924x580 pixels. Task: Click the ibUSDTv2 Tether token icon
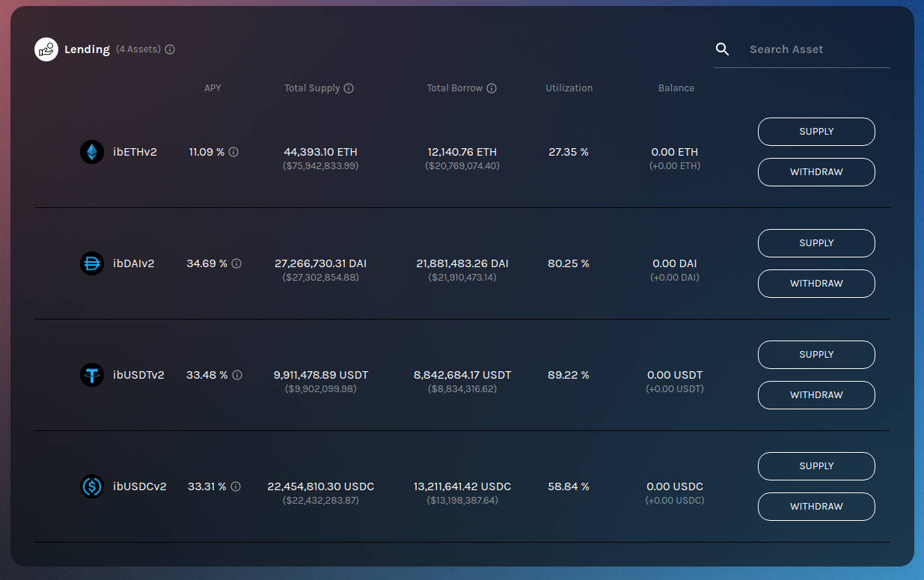pyautogui.click(x=92, y=375)
